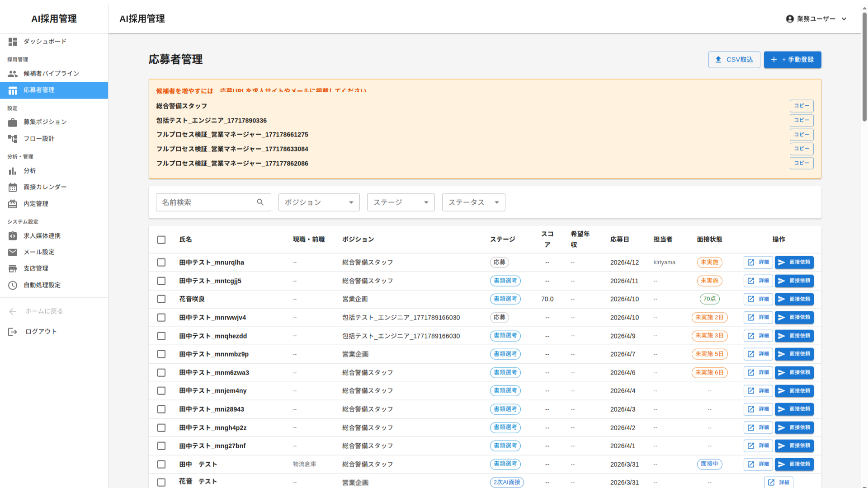
Task: Click the 名前検索 input field
Action: click(x=213, y=202)
